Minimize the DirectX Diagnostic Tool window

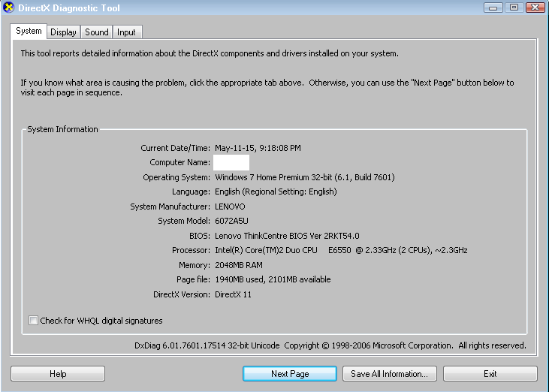[x=493, y=8]
